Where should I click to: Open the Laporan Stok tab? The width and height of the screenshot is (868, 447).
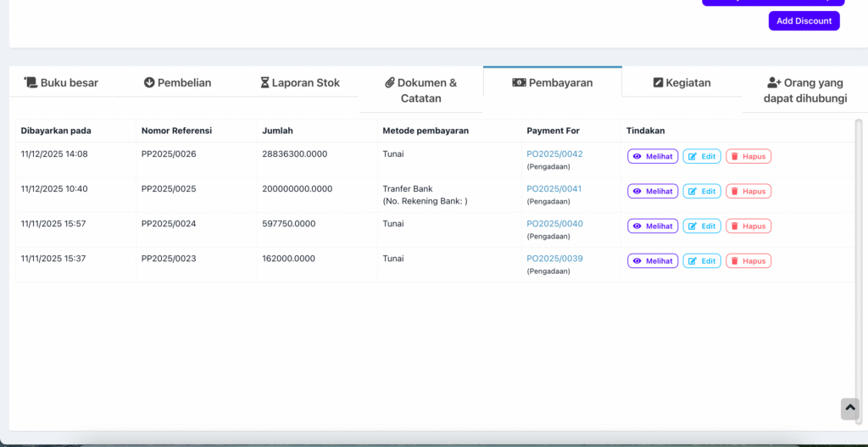(299, 83)
